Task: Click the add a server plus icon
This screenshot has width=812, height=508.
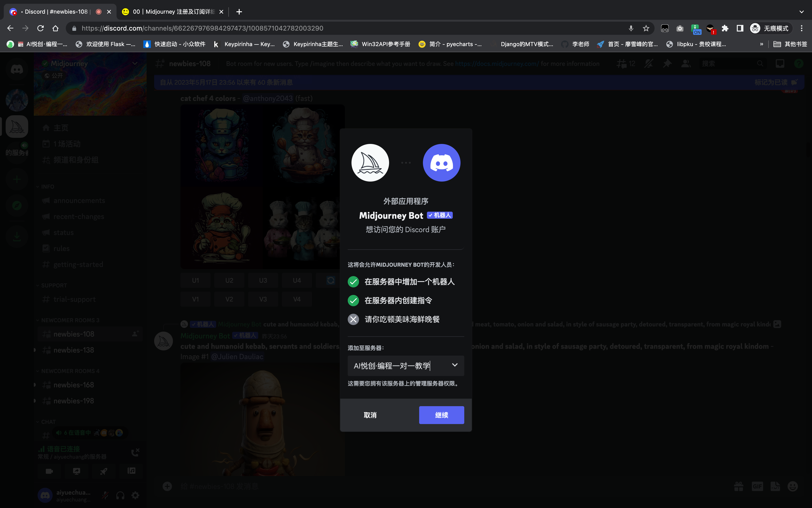Action: tap(17, 179)
